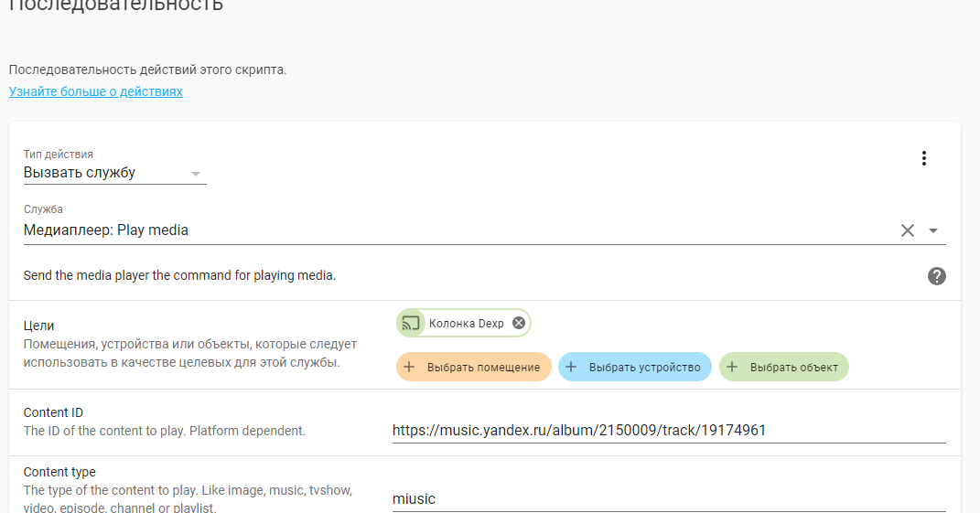Click Выбрать устройство button

(x=635, y=367)
